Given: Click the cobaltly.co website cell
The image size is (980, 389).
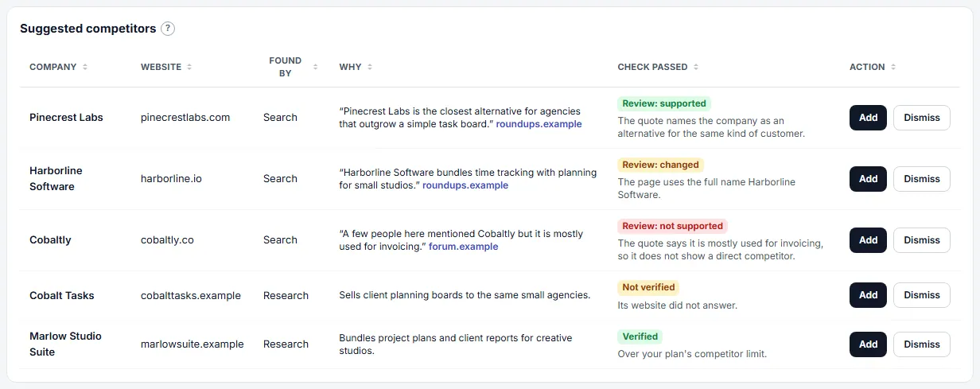Looking at the screenshot, I should (x=167, y=240).
